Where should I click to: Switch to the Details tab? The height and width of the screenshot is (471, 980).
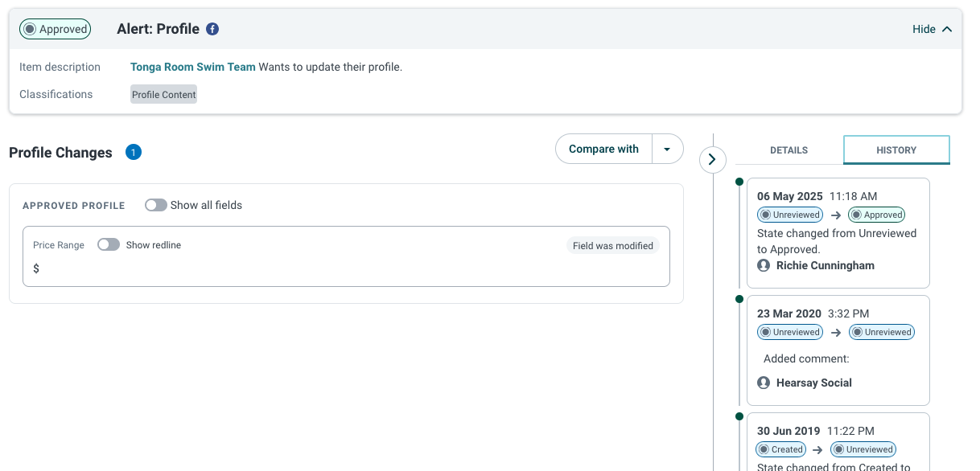(x=789, y=150)
